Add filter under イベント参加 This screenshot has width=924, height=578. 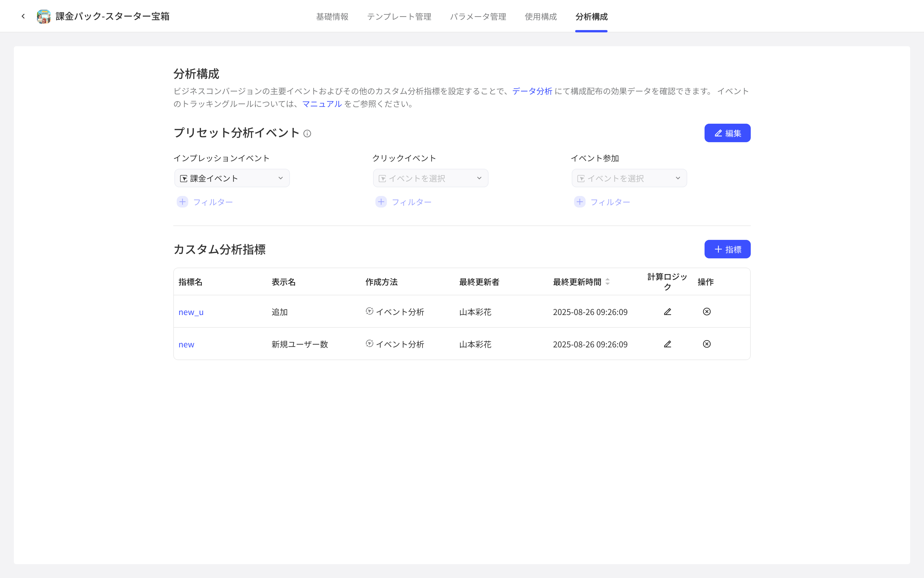click(602, 202)
